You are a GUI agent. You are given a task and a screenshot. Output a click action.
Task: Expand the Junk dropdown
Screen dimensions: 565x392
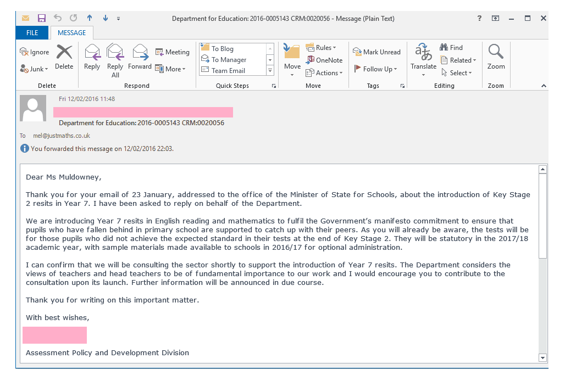click(34, 69)
